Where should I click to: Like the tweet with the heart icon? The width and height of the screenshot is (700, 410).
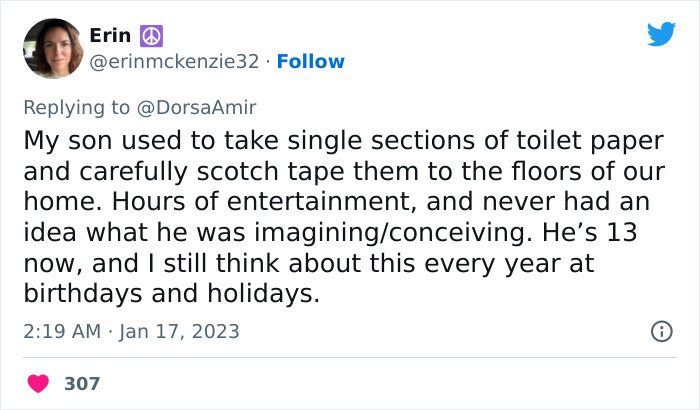pos(38,383)
